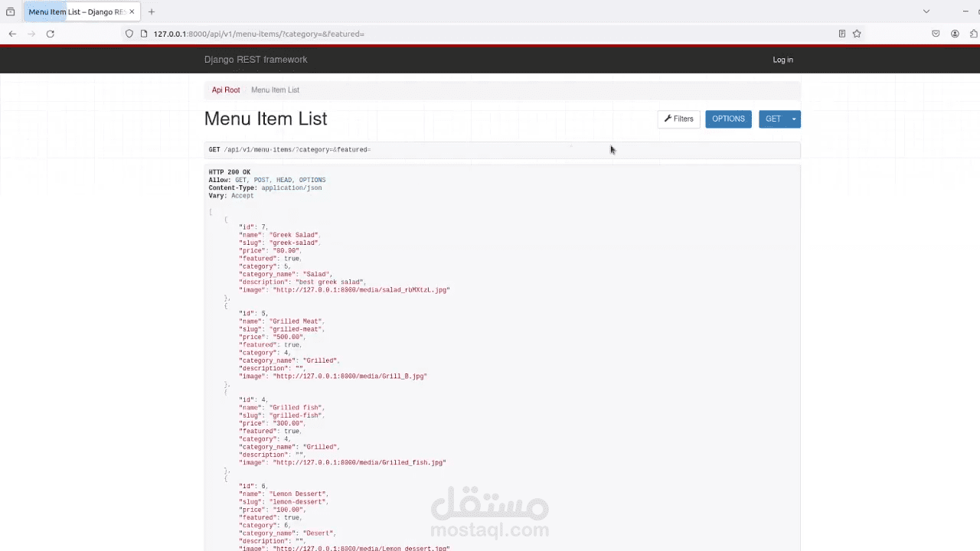The image size is (980, 551).
Task: Send an OPTIONS request
Action: (728, 119)
